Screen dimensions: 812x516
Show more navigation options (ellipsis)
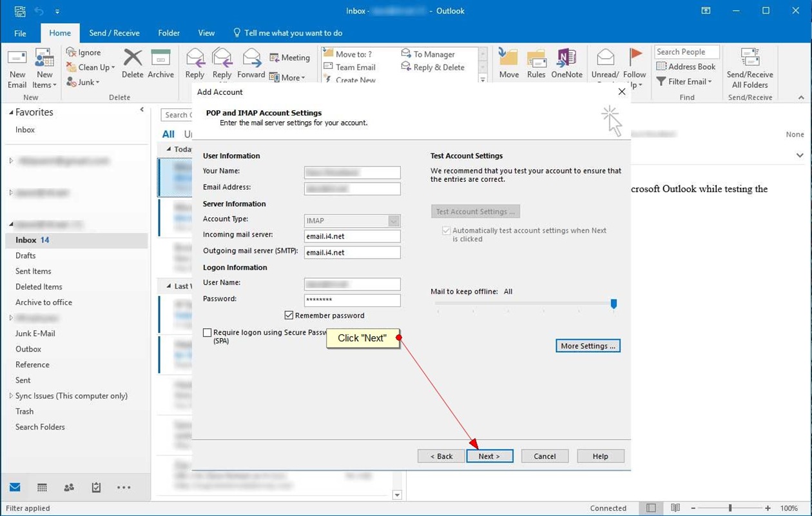tap(124, 488)
